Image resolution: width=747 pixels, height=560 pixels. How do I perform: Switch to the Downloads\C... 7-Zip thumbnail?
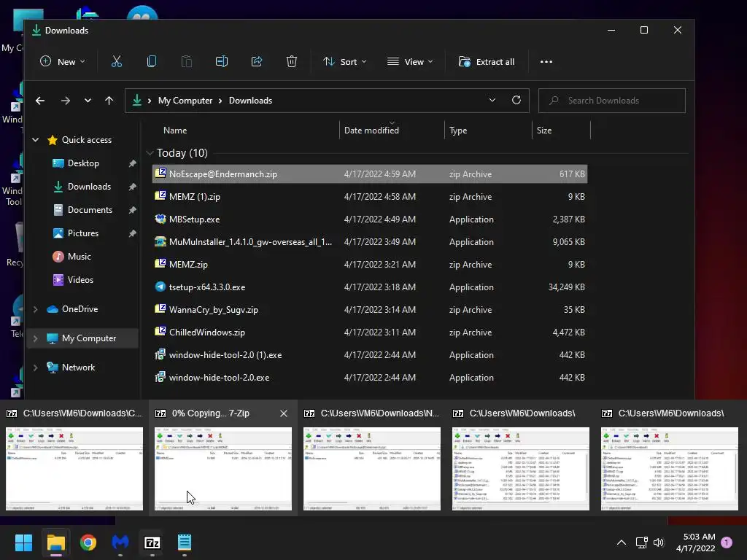pyautogui.click(x=74, y=469)
